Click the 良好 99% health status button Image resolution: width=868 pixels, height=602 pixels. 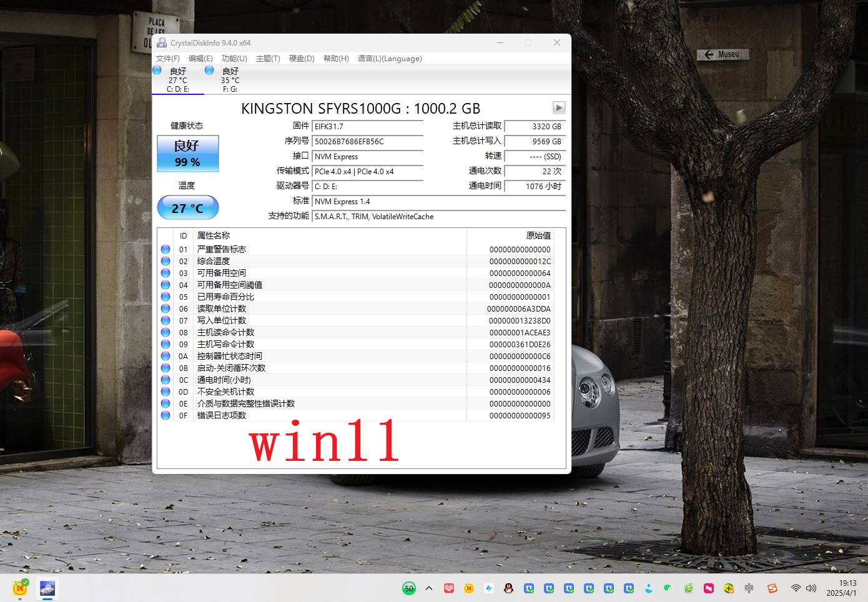point(187,154)
